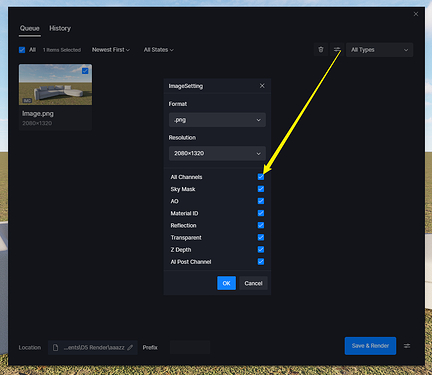Click the file icon in Location field
Image resolution: width=432 pixels, height=375 pixels.
[56, 347]
